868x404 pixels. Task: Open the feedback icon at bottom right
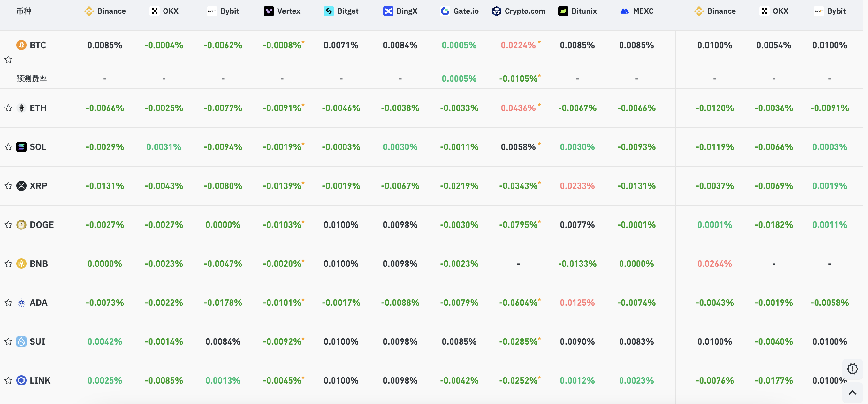coord(852,369)
